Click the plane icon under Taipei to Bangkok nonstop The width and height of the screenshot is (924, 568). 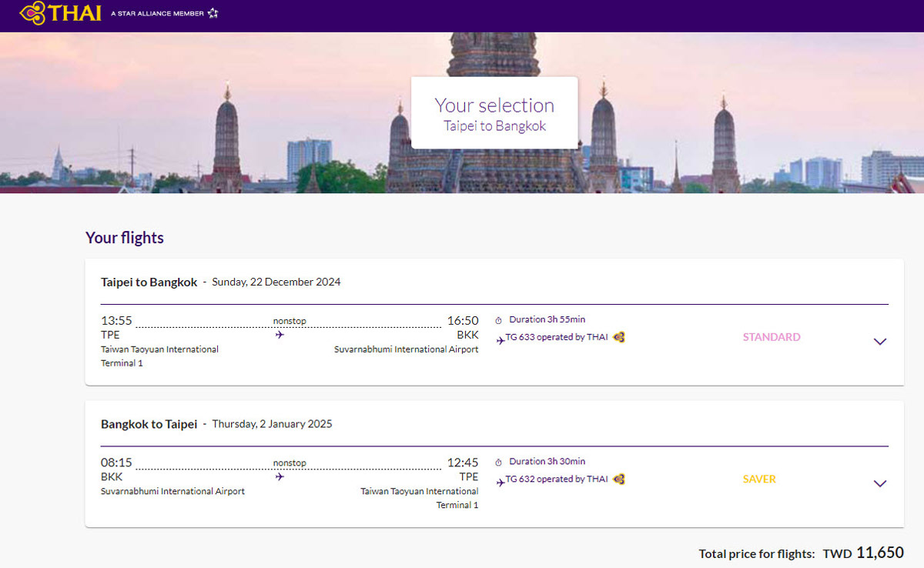[280, 335]
